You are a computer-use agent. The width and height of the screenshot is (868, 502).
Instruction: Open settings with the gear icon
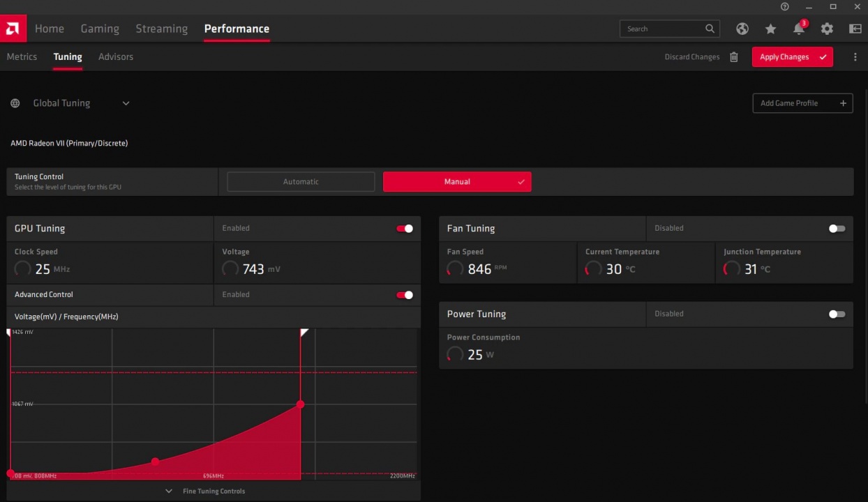point(827,29)
